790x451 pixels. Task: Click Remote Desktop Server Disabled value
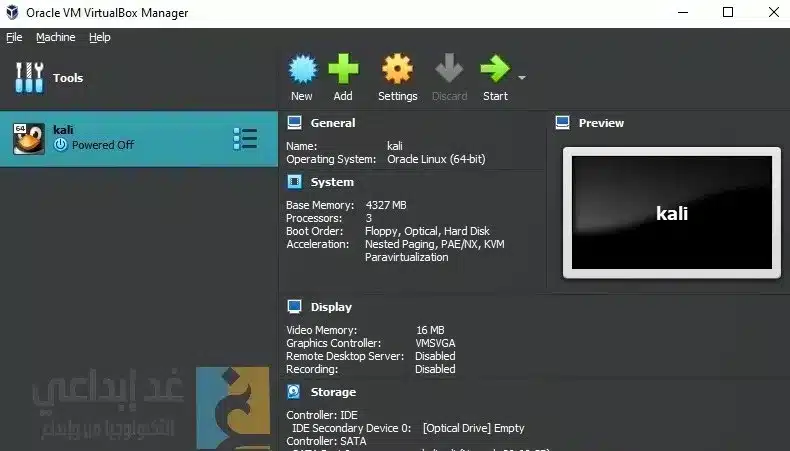point(435,356)
